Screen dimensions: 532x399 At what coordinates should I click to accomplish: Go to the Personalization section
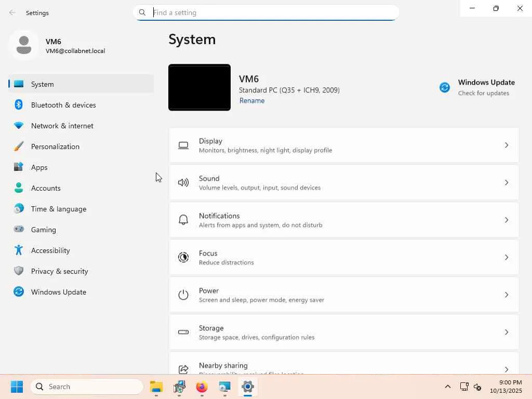pyautogui.click(x=81, y=146)
